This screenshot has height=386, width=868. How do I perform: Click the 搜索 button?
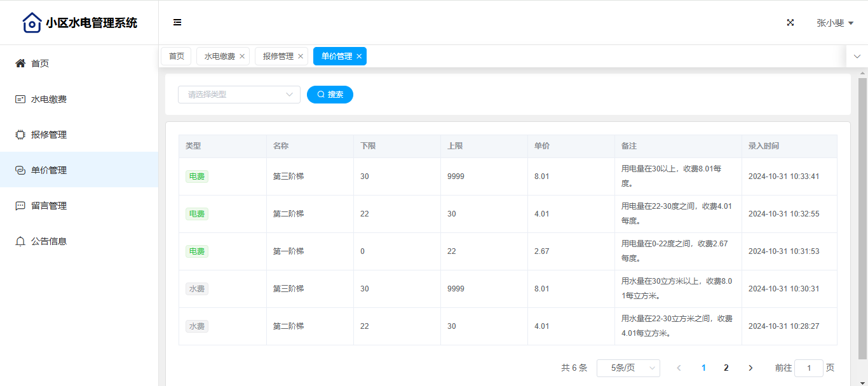[x=330, y=95]
